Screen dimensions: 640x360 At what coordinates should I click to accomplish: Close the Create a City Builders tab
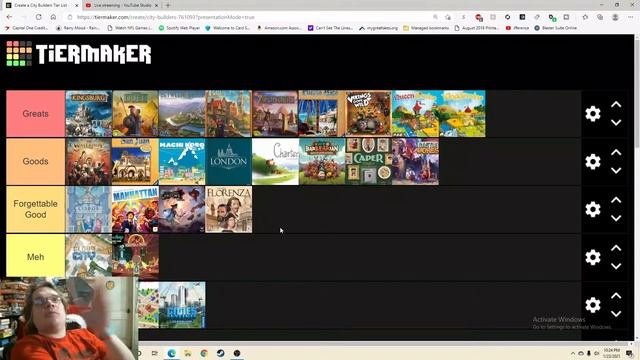pyautogui.click(x=76, y=5)
